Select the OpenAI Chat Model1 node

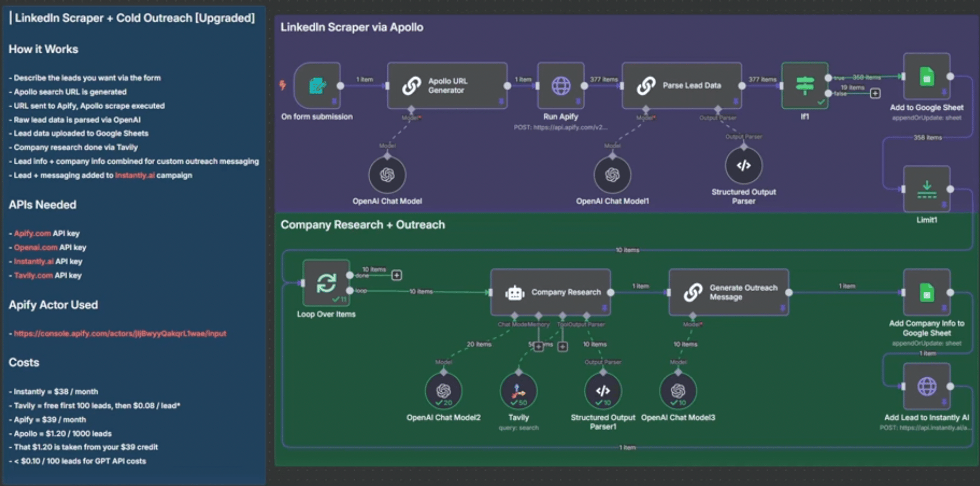coord(612,175)
